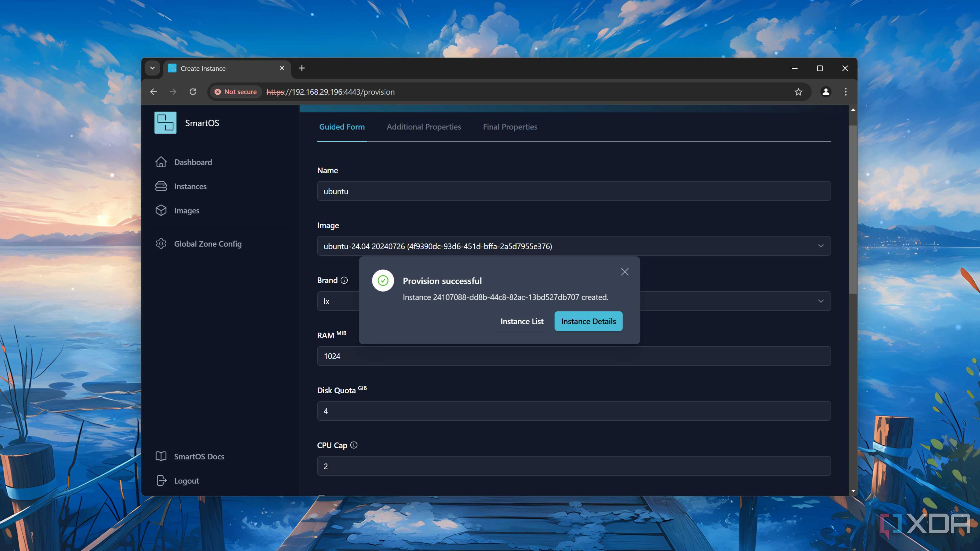Close the Provision successful dialog
Screen dimensions: 980x551
click(625, 271)
